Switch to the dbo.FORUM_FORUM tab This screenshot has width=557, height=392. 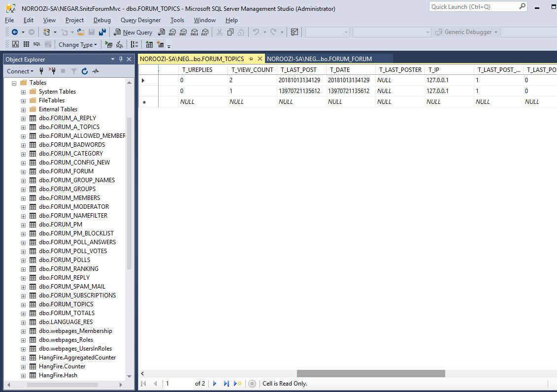pos(319,59)
